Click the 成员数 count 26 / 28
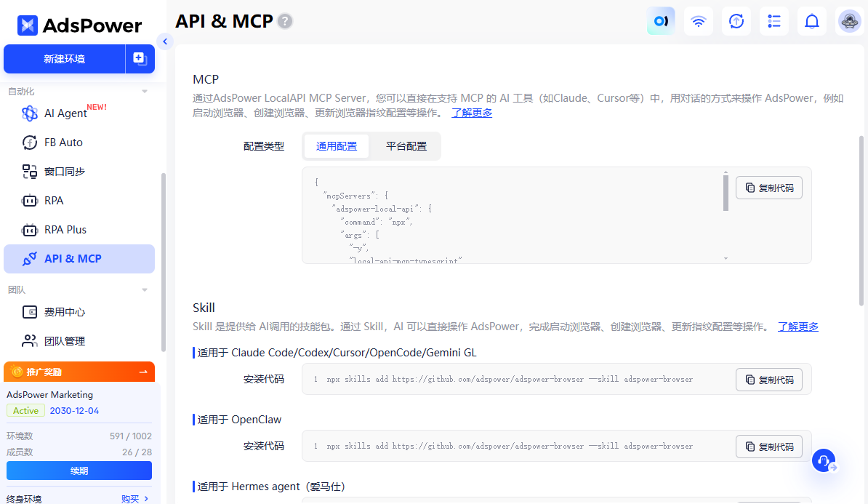Image resolution: width=868 pixels, height=504 pixels. (x=137, y=452)
